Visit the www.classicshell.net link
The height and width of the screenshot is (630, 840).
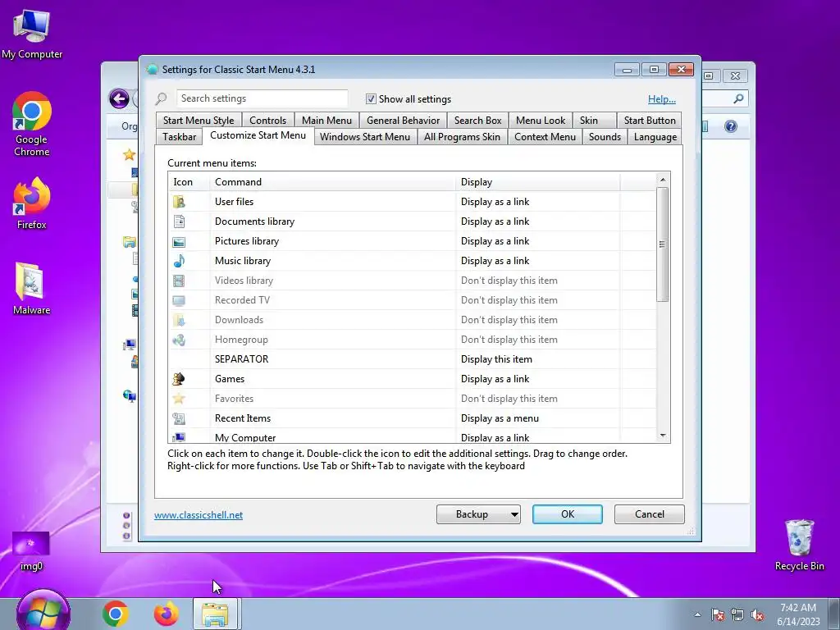point(199,515)
